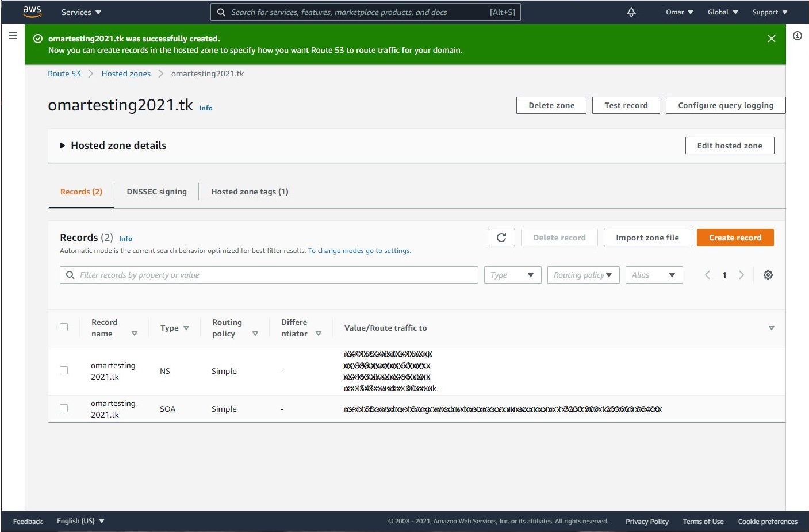This screenshot has height=532, width=809.
Task: Go to previous page of records
Action: (x=707, y=275)
